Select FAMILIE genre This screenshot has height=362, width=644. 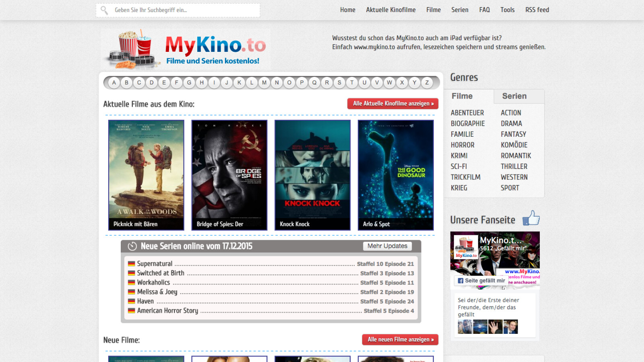pyautogui.click(x=462, y=134)
